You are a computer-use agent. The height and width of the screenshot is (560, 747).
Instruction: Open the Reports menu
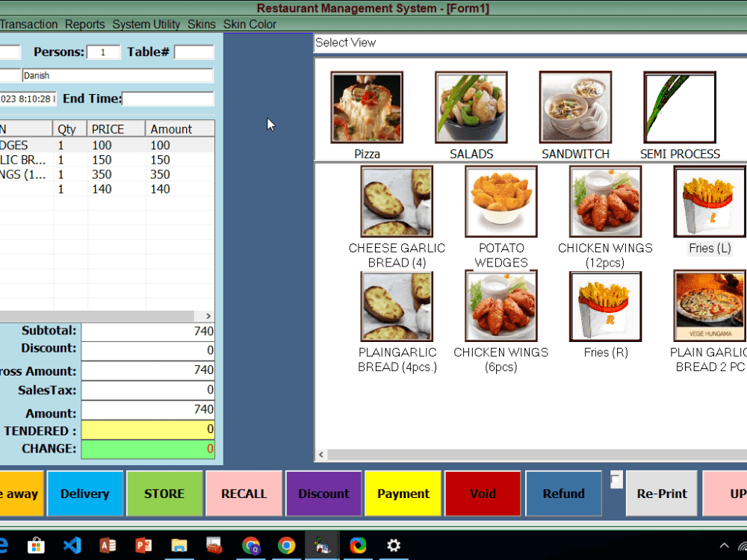pyautogui.click(x=84, y=24)
